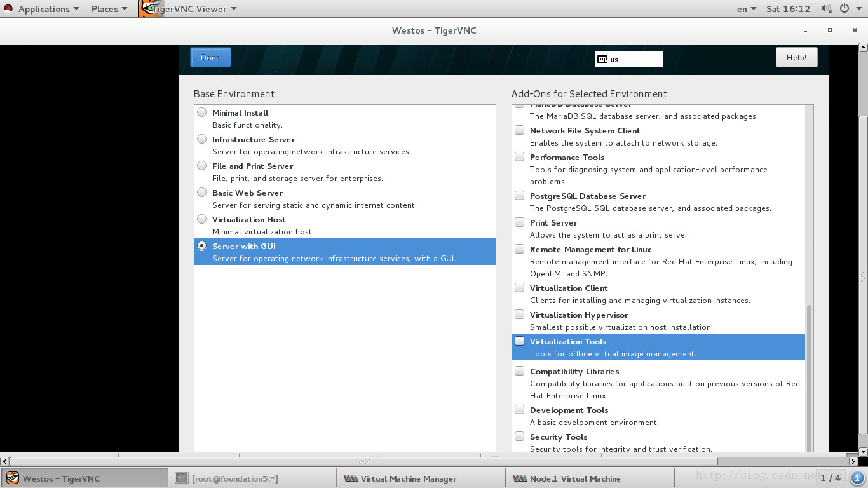
Task: Check the Compatibility Libraries add-on
Action: tap(519, 371)
